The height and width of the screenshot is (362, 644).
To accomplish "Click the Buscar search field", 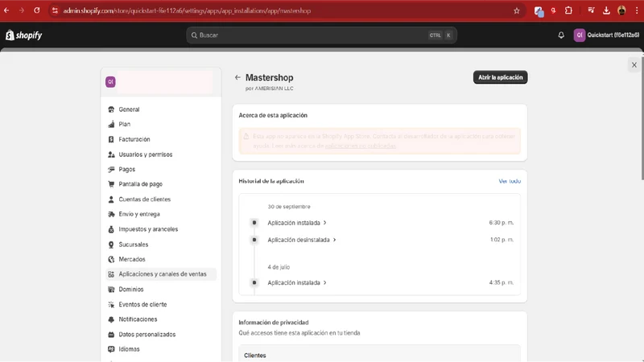I will pyautogui.click(x=321, y=35).
